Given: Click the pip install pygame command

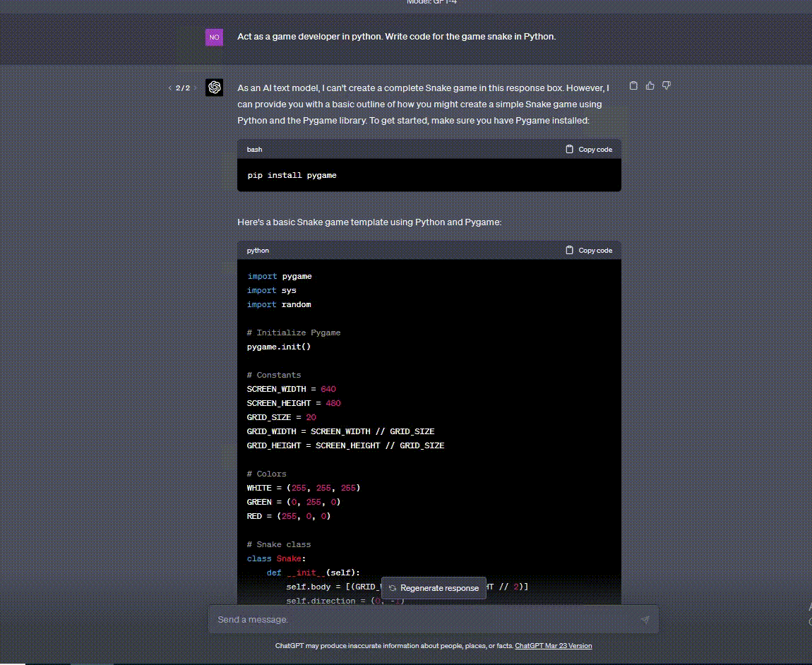Looking at the screenshot, I should pyautogui.click(x=292, y=175).
